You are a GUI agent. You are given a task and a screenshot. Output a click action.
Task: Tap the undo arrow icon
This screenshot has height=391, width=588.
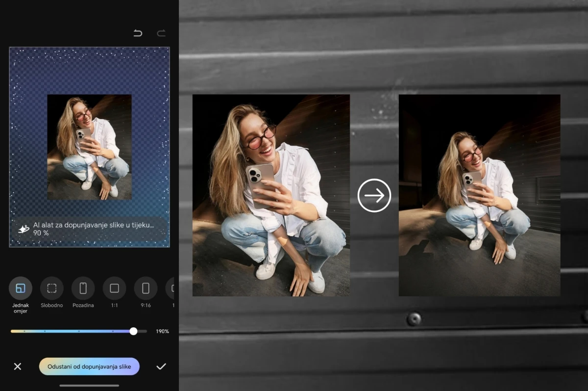click(x=138, y=33)
